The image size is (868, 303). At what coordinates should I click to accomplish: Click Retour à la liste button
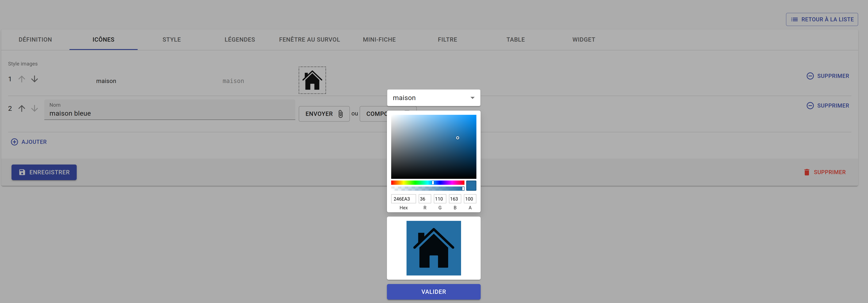(x=822, y=20)
